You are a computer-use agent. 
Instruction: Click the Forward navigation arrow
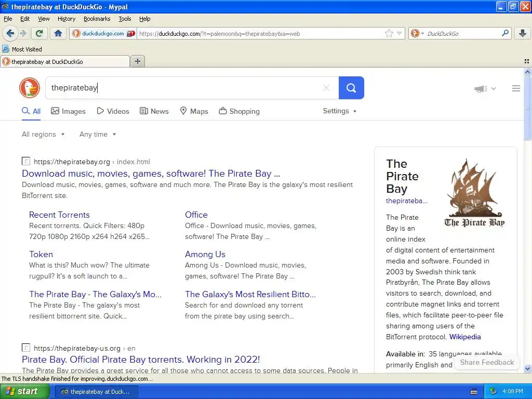[23, 33]
